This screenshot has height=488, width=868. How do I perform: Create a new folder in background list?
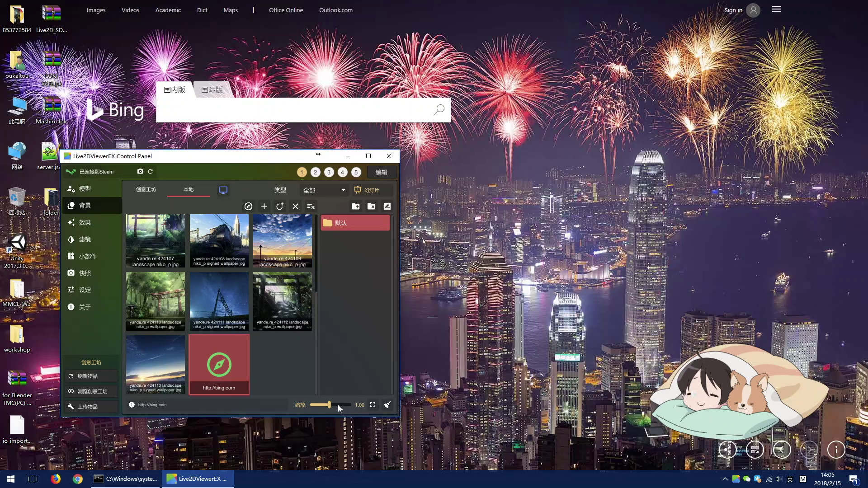[x=356, y=206]
